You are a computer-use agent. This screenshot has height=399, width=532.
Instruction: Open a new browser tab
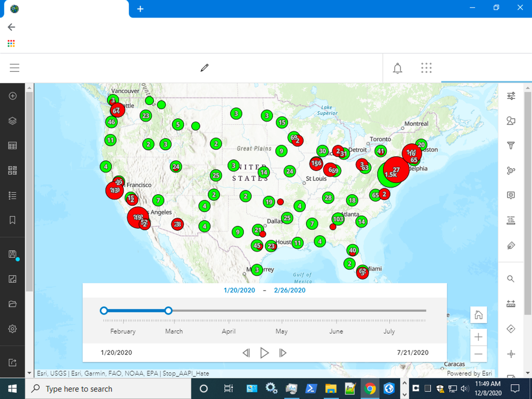pos(140,8)
